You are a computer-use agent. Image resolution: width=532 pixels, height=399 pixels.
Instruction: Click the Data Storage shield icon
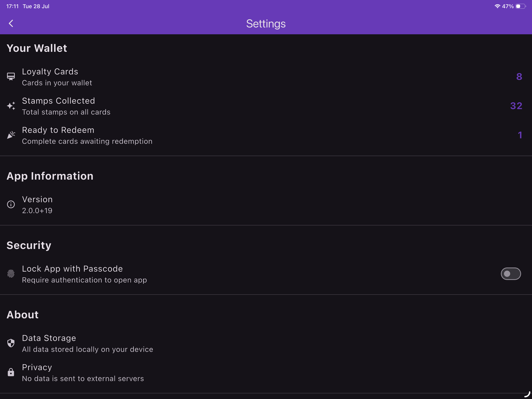click(x=11, y=343)
